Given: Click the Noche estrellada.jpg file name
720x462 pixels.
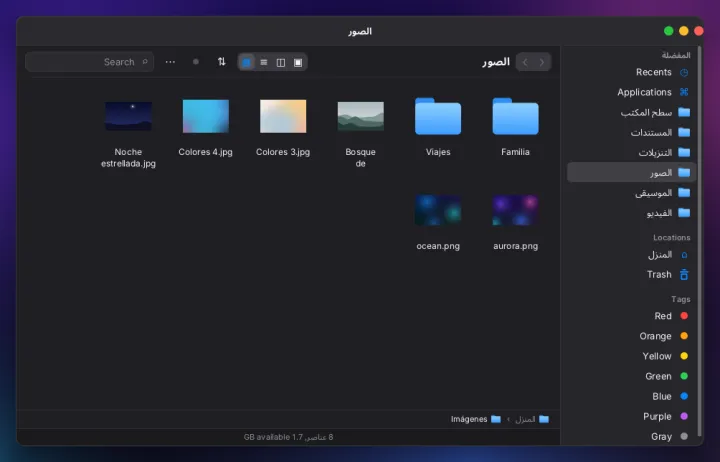Looking at the screenshot, I should pos(128,158).
